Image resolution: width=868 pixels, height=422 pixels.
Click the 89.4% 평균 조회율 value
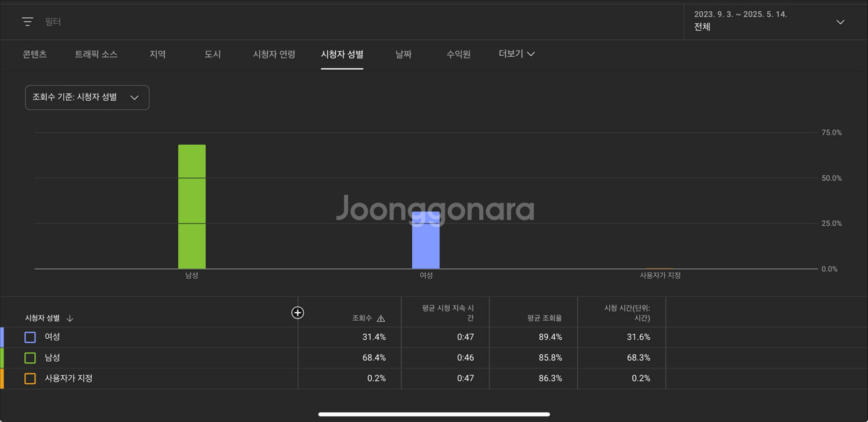pyautogui.click(x=550, y=337)
